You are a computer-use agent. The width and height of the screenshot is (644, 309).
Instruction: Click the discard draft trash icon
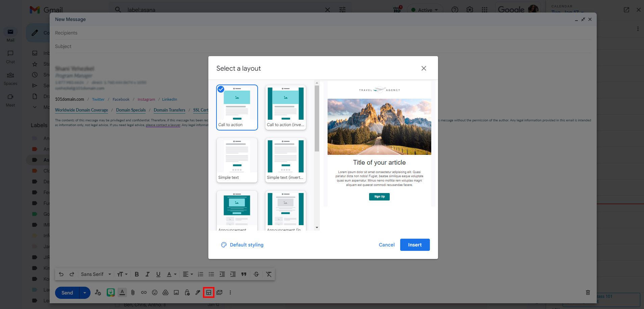pyautogui.click(x=588, y=292)
